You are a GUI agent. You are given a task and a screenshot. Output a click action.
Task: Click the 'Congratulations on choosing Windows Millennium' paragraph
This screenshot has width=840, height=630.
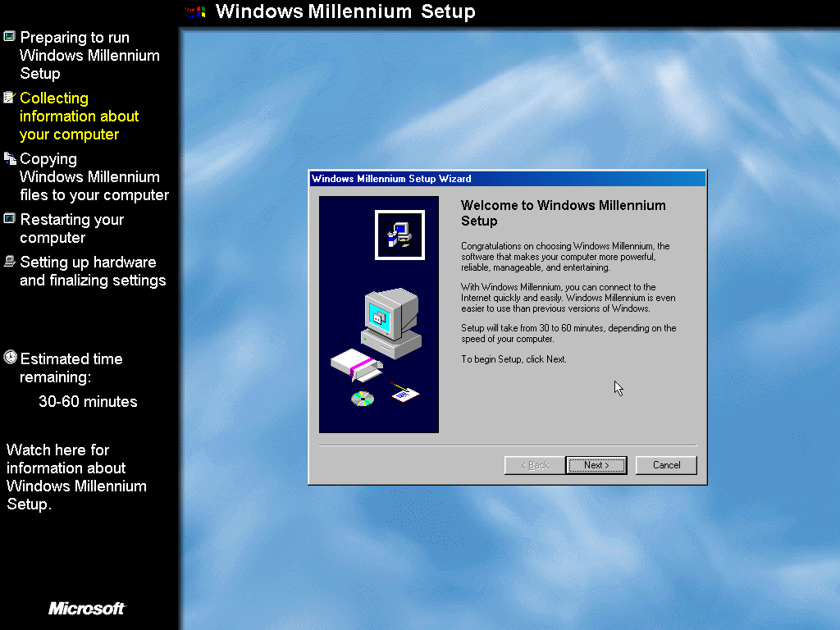point(565,257)
